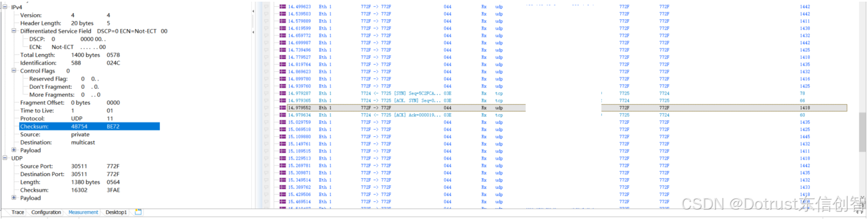Click the packet icon of row 14.819764
The width and height of the screenshot is (868, 219).
(x=283, y=64)
